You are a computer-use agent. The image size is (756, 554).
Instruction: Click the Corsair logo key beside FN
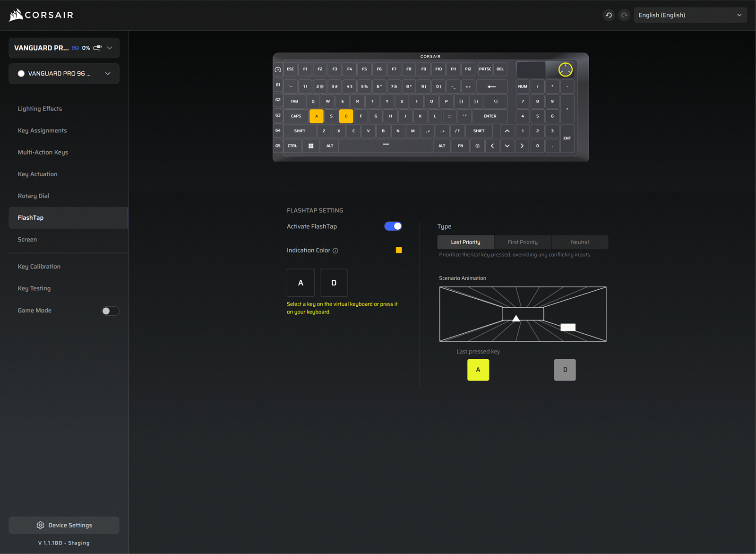[x=477, y=146]
